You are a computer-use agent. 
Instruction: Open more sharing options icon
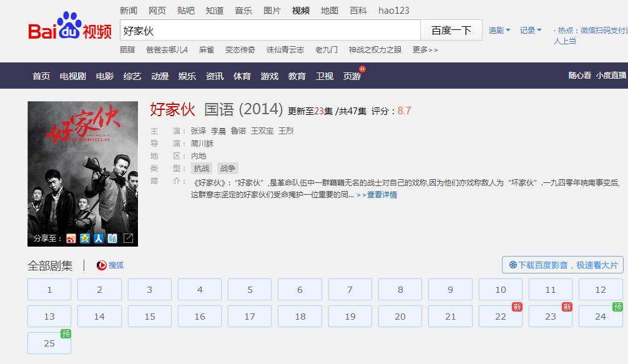coord(129,239)
